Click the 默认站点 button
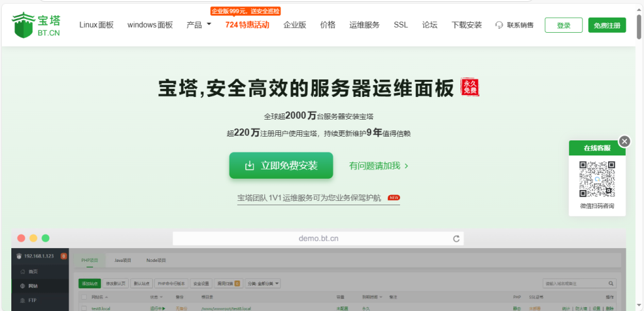This screenshot has height=311, width=644. [142, 283]
